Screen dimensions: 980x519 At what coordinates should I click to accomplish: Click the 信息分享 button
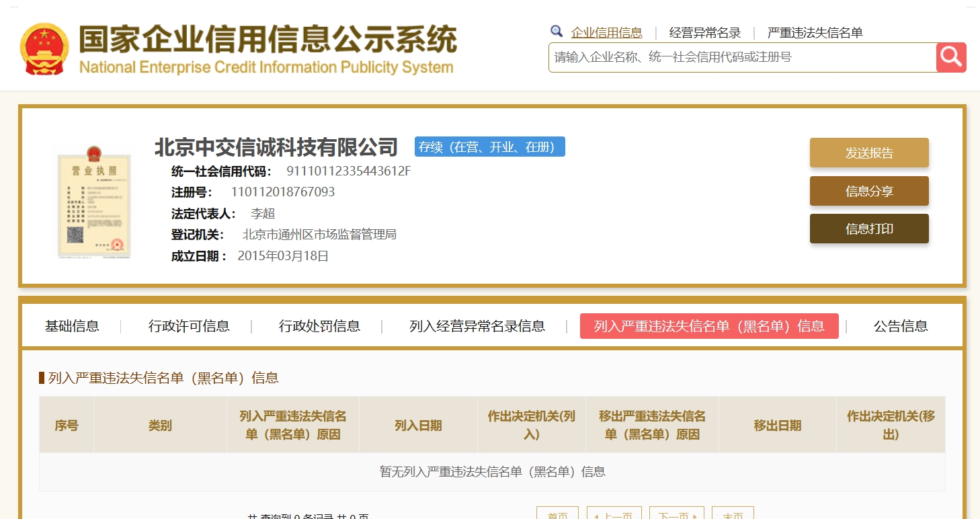click(869, 191)
